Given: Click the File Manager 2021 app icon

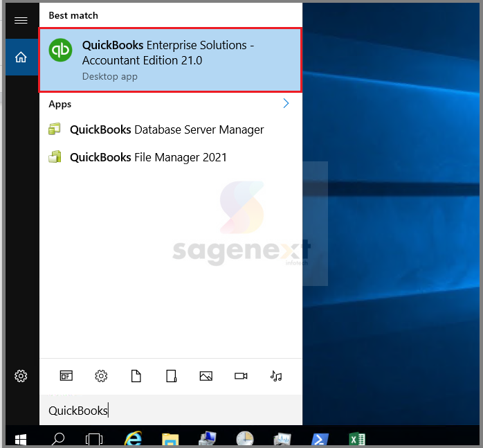Looking at the screenshot, I should (x=55, y=156).
